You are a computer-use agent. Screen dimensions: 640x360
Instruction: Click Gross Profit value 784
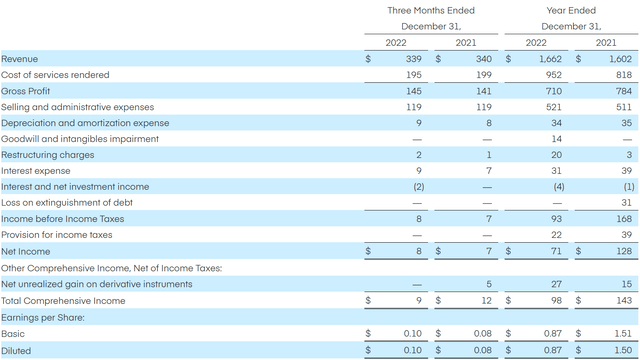tap(624, 91)
